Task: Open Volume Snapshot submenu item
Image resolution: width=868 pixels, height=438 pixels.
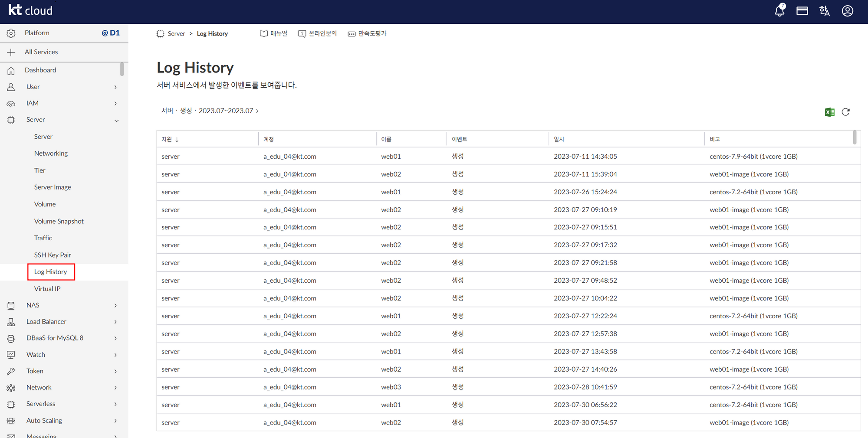Action: coord(59,221)
